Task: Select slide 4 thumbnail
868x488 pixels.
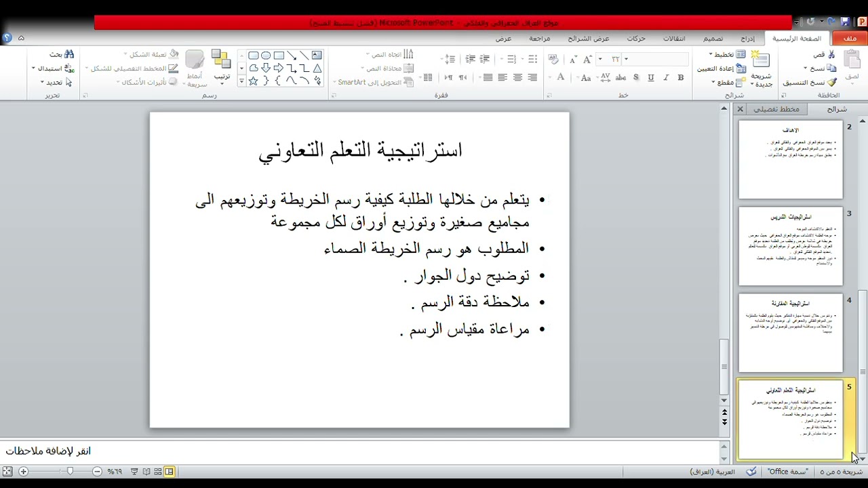Action: pos(791,333)
